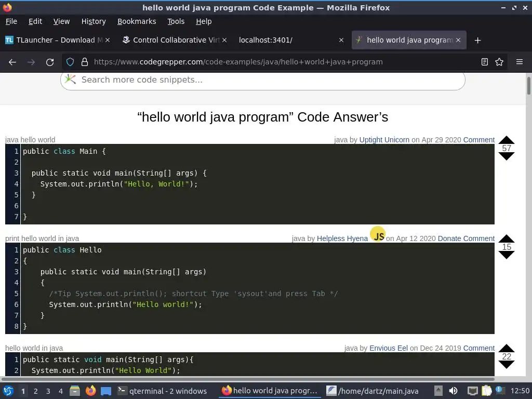Close the localhost:3401 tab
This screenshot has width=532, height=399.
point(341,40)
